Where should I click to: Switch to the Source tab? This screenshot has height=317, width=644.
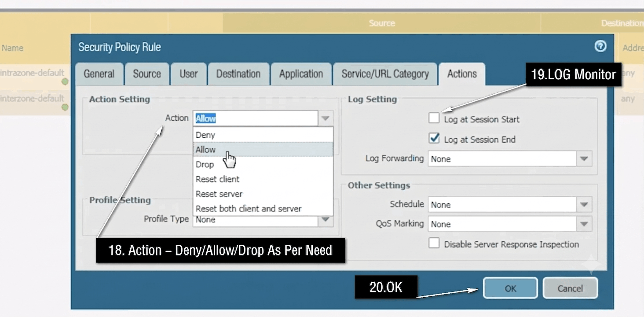point(147,74)
